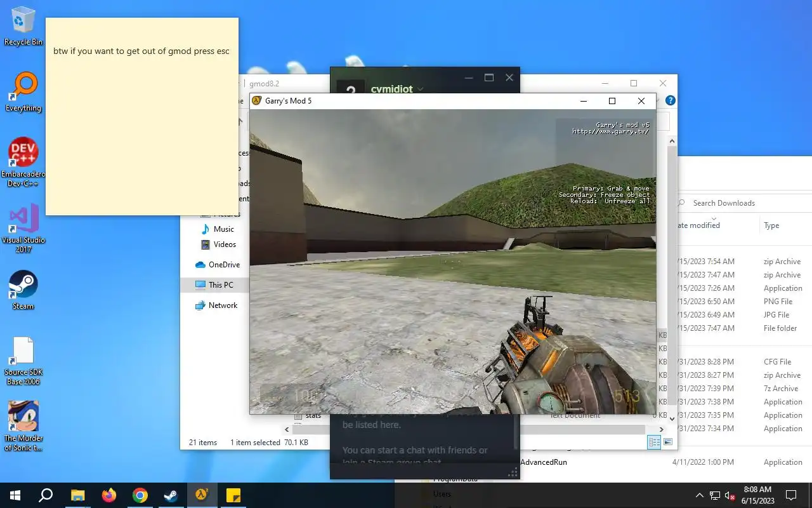The image size is (812, 508).
Task: Click the sticky note text about pressing esc
Action: 141,51
